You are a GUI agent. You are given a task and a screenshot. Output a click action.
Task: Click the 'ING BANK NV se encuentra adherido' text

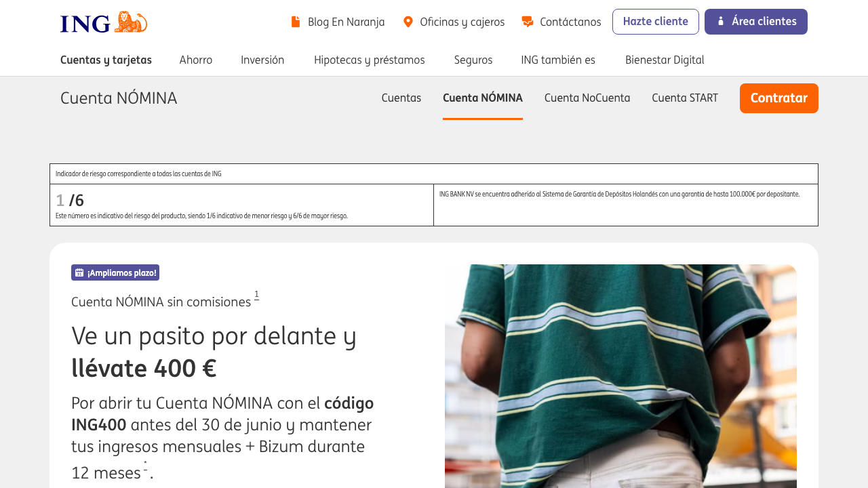[619, 195]
